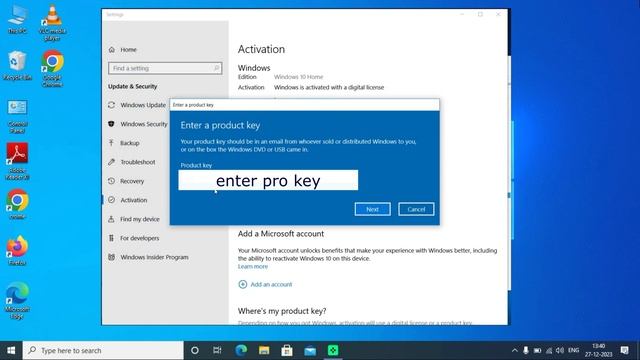The width and height of the screenshot is (640, 360).
Task: Click the Find my device icon
Action: (x=111, y=219)
